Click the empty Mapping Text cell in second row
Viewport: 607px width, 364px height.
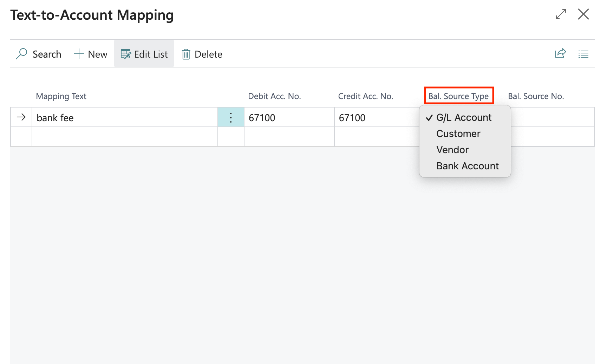pyautogui.click(x=125, y=137)
